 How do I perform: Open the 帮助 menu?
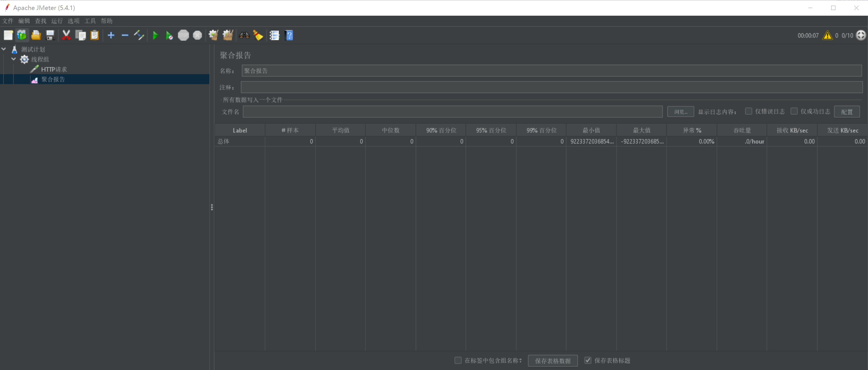[x=106, y=21]
